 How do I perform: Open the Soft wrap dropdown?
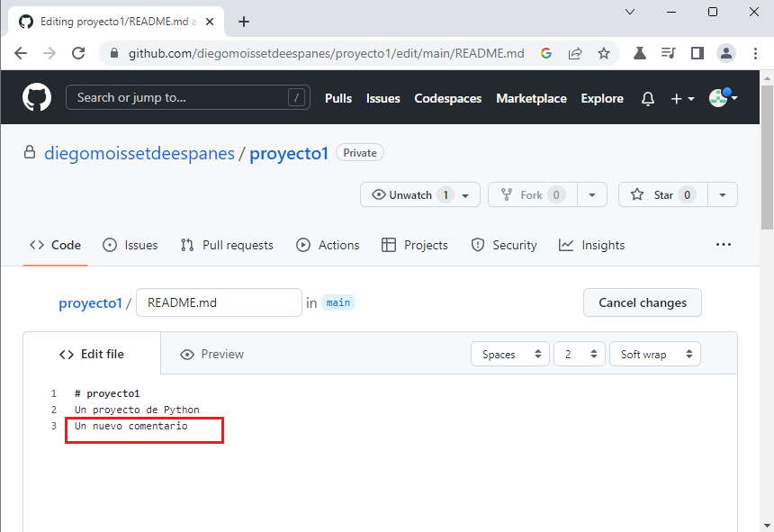(x=655, y=355)
